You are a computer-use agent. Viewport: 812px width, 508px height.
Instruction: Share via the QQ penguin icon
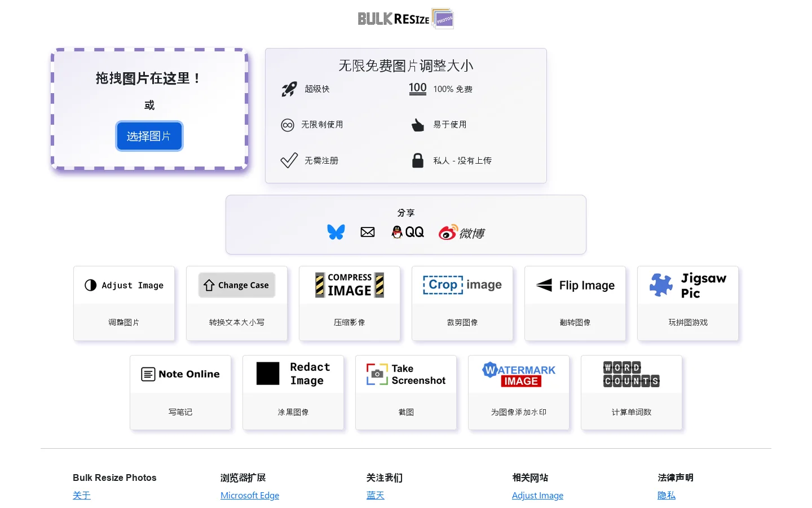coord(408,232)
